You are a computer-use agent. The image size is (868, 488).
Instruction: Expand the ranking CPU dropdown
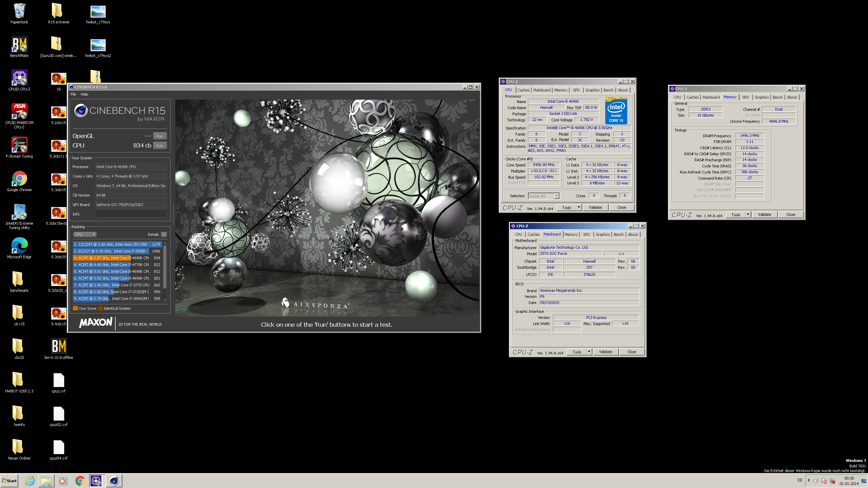85,234
